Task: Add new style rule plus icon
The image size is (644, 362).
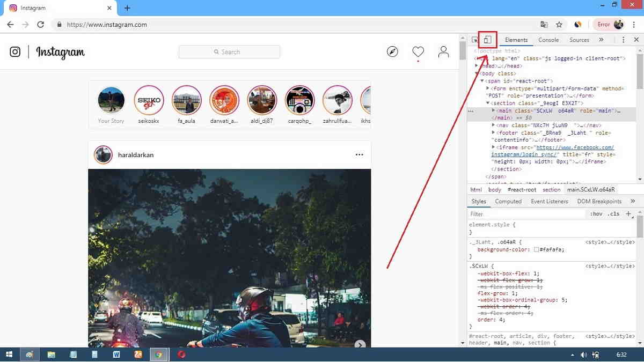Action: click(x=628, y=213)
